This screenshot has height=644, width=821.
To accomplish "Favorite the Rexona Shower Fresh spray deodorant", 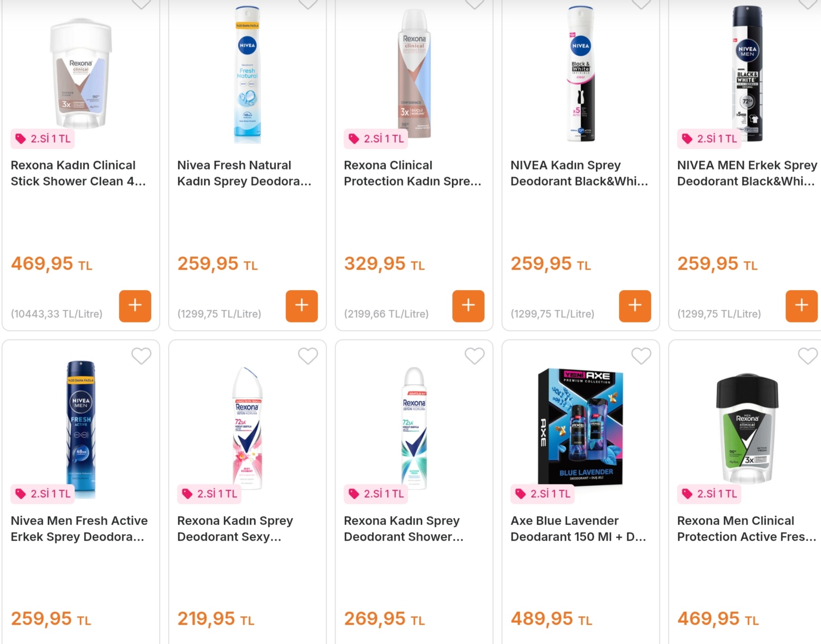I will coord(474,356).
